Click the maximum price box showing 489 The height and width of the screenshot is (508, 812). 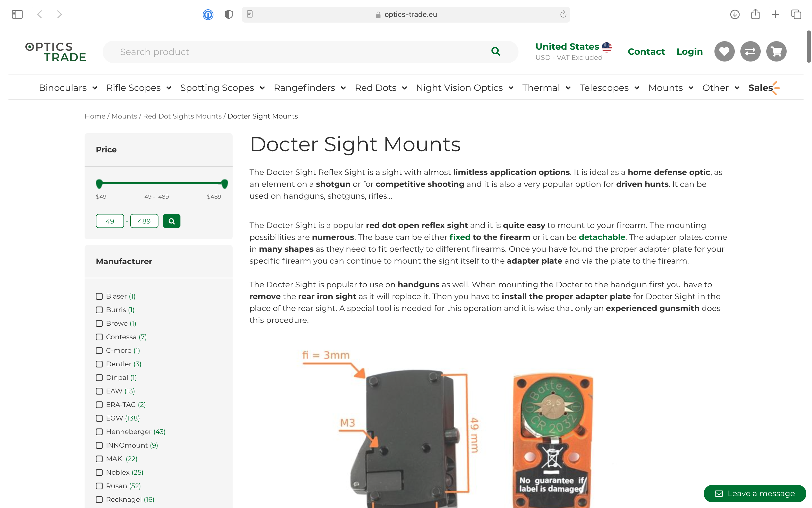144,221
